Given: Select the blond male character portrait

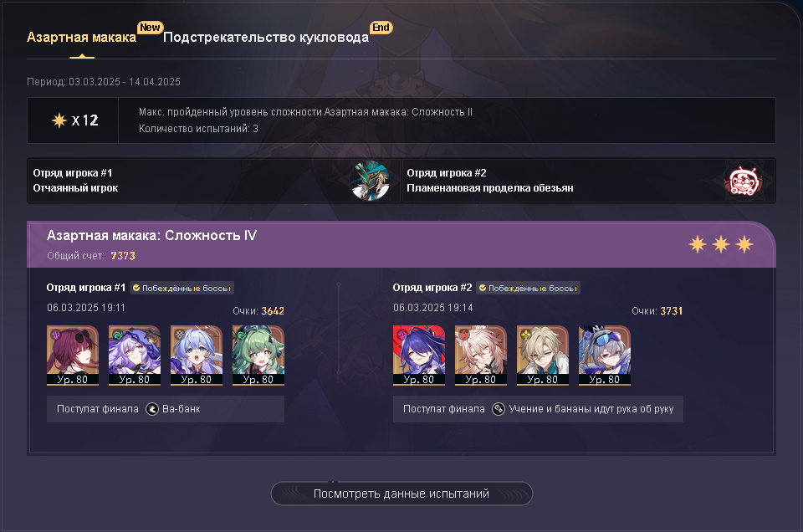Looking at the screenshot, I should [543, 356].
